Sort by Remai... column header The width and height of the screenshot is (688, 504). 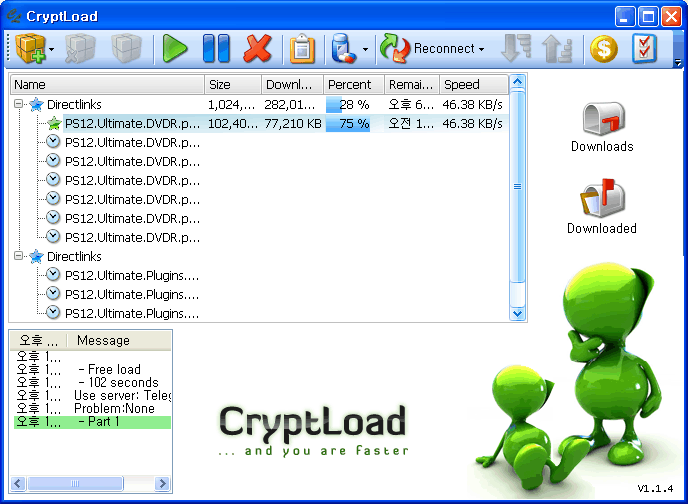click(412, 84)
